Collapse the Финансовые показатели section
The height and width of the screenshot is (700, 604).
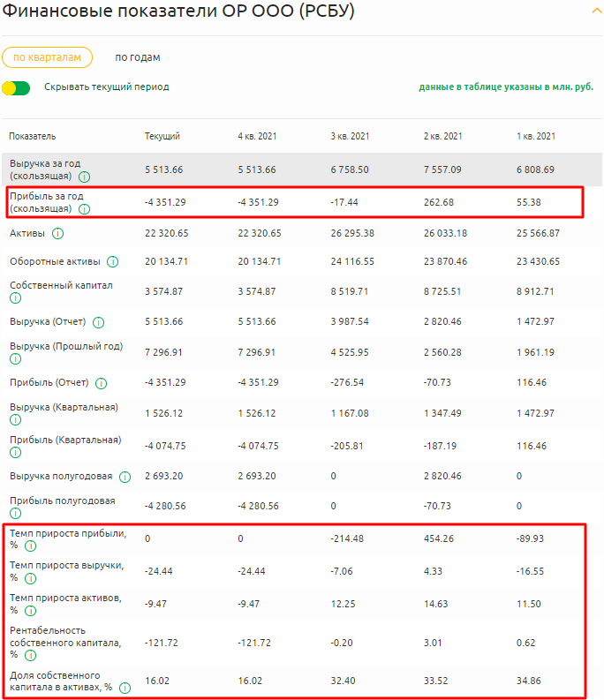[x=596, y=10]
